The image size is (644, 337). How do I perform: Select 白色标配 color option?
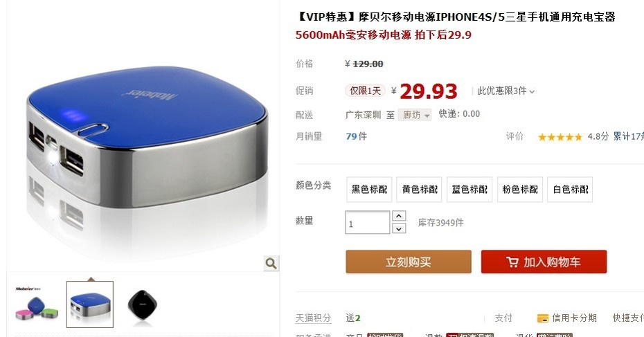point(570,189)
